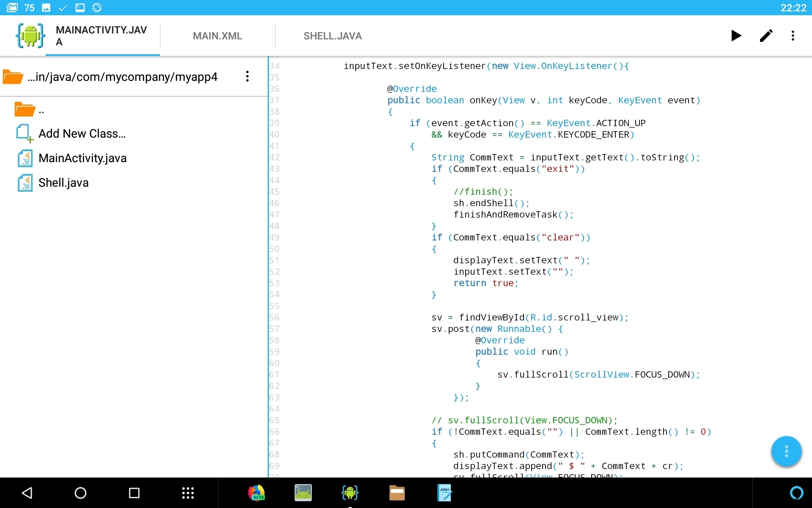
Task: Click the 'clear' string literal
Action: point(560,237)
